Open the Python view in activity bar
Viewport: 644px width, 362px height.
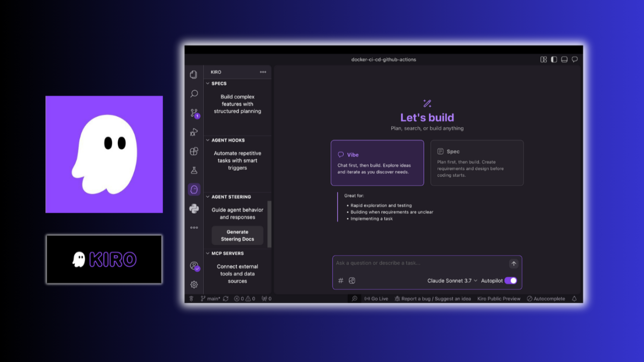pos(194,208)
